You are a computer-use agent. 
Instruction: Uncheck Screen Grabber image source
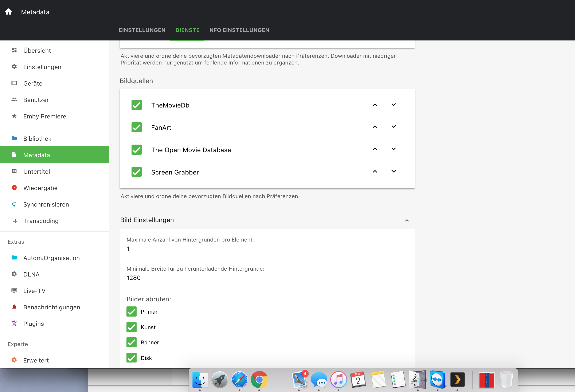pyautogui.click(x=137, y=172)
